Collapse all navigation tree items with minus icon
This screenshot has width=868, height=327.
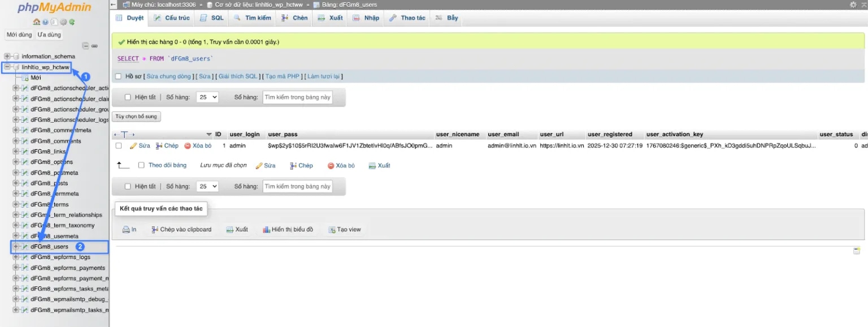pyautogui.click(x=86, y=46)
